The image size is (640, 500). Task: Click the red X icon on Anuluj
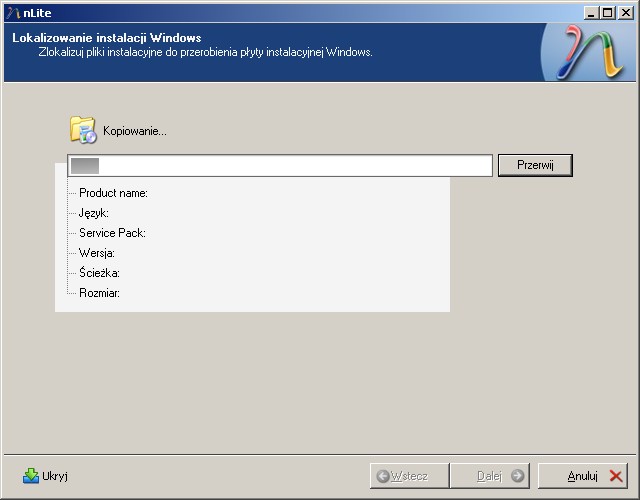(x=616, y=476)
